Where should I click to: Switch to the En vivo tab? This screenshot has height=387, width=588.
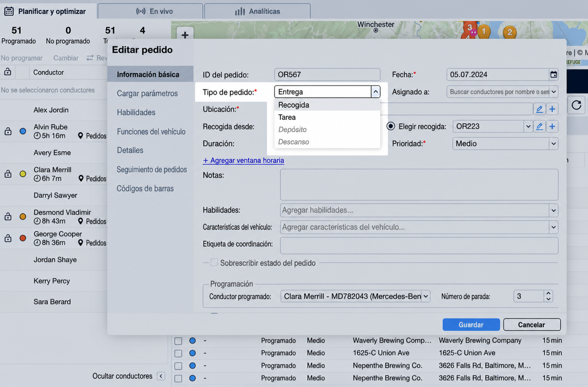[150, 11]
